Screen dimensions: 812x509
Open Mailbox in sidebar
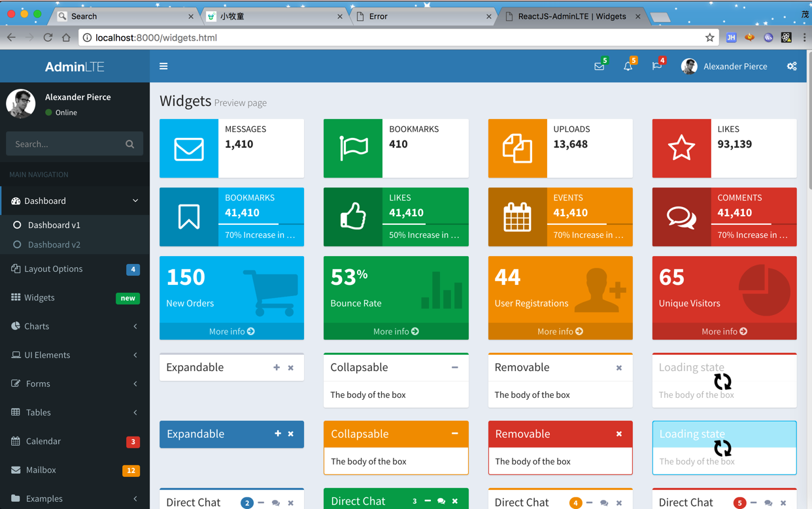(x=75, y=470)
